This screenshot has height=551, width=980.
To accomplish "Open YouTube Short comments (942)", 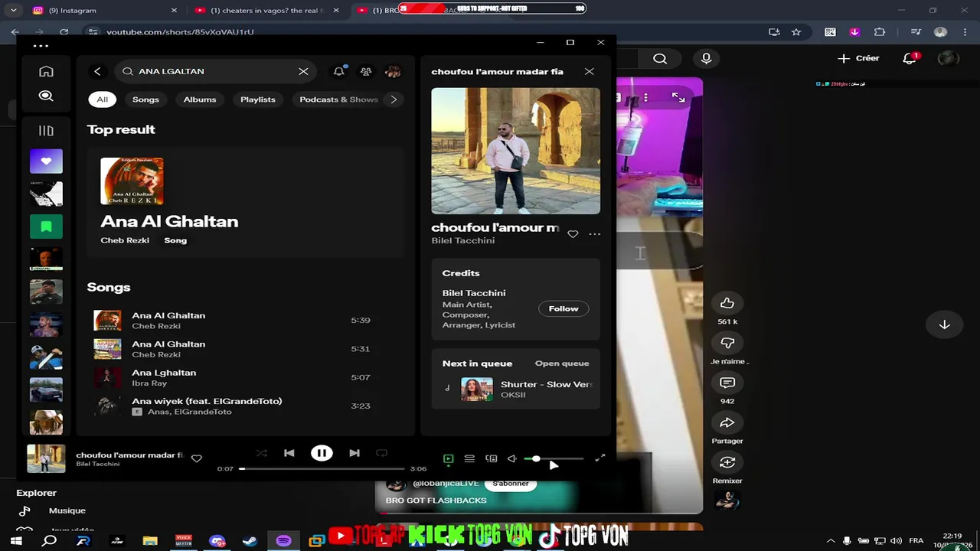I will click(x=727, y=383).
